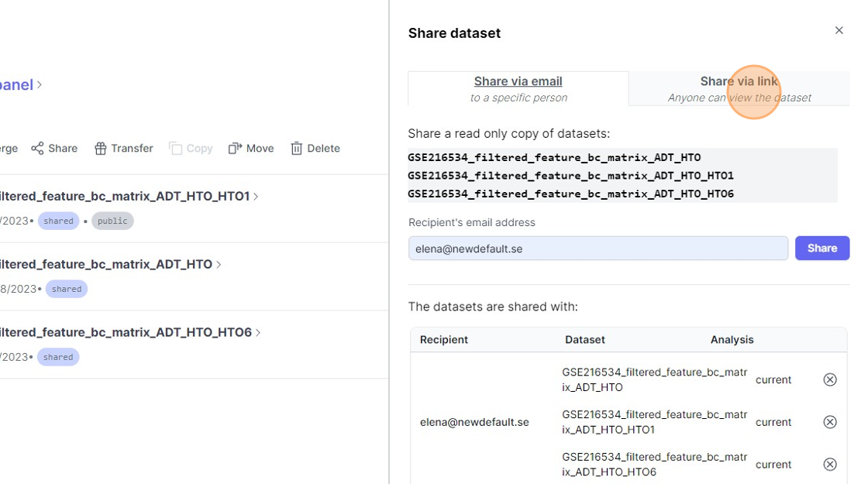This screenshot has height=484, width=868.
Task: Click the Delete trash icon
Action: coord(296,149)
